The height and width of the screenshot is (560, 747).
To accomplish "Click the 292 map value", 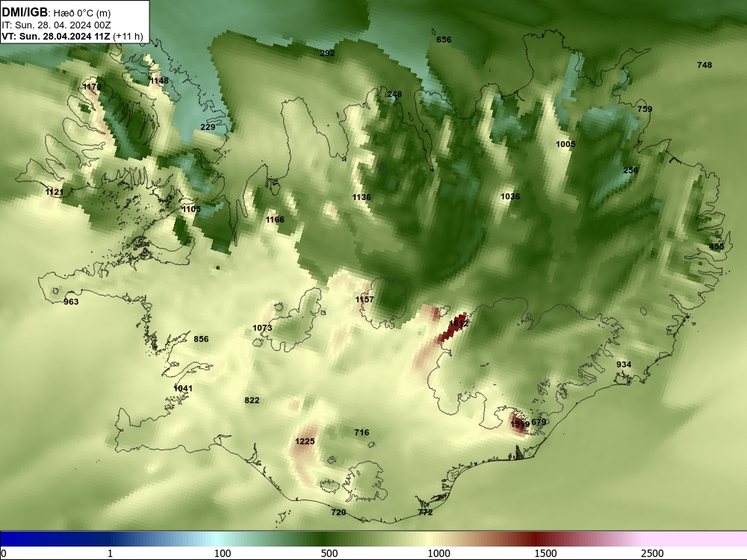I will point(327,53).
